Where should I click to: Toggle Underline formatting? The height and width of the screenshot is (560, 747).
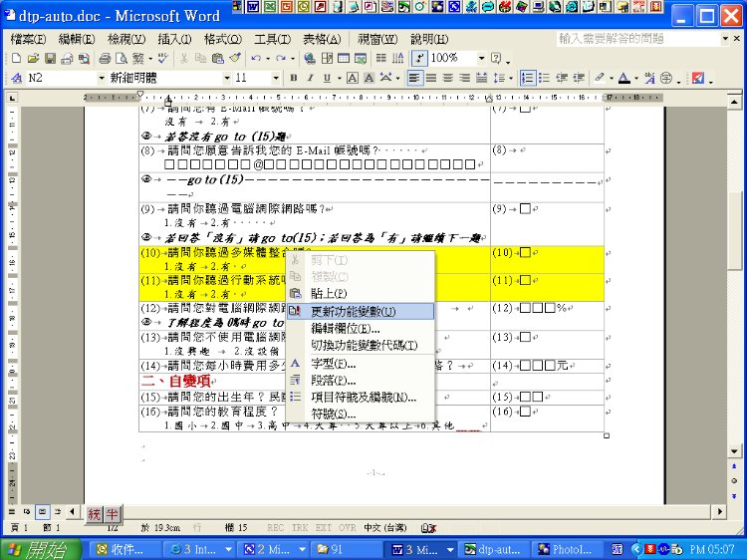[x=327, y=78]
